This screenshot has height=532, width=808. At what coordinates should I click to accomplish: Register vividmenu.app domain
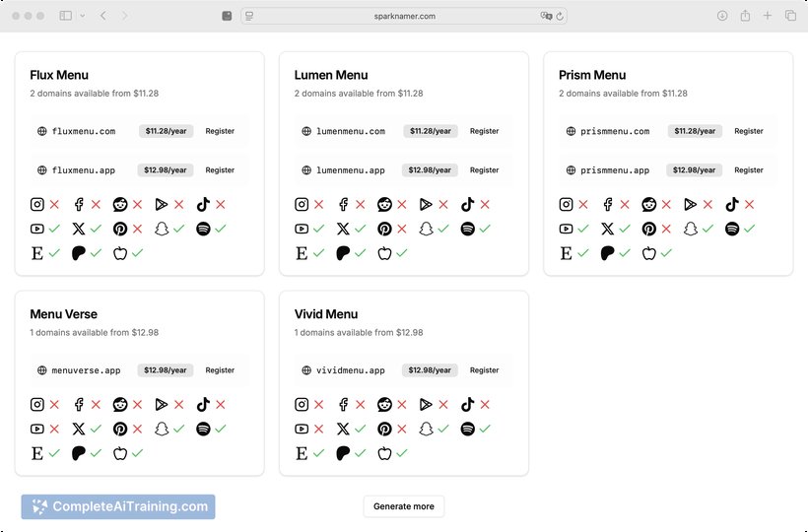pos(485,370)
